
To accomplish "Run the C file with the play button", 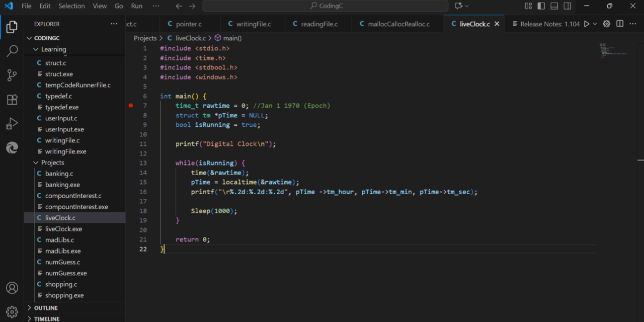I will 587,24.
